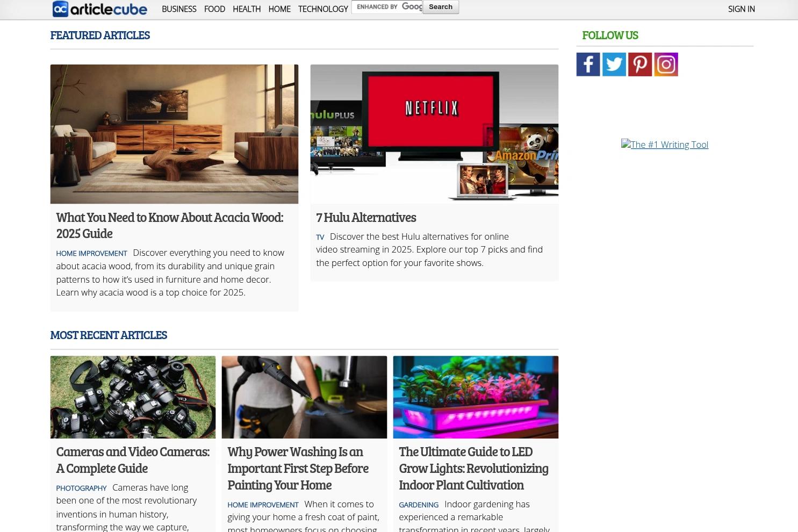Click the Gardening category tag

418,505
